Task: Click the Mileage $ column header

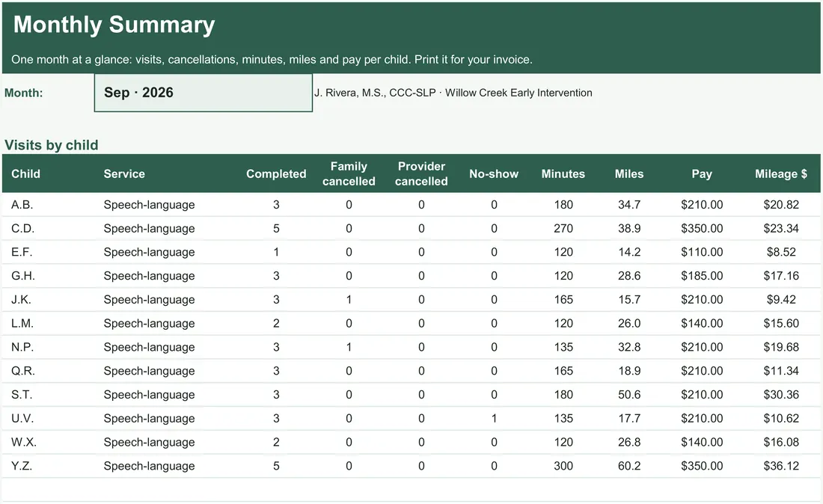Action: tap(781, 173)
